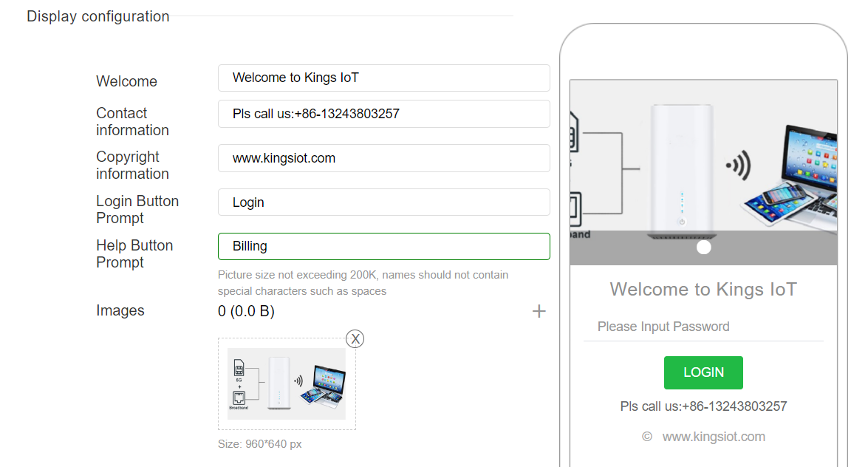Click the Copyright information label
Image resolution: width=868 pixels, height=467 pixels.
[x=132, y=165]
